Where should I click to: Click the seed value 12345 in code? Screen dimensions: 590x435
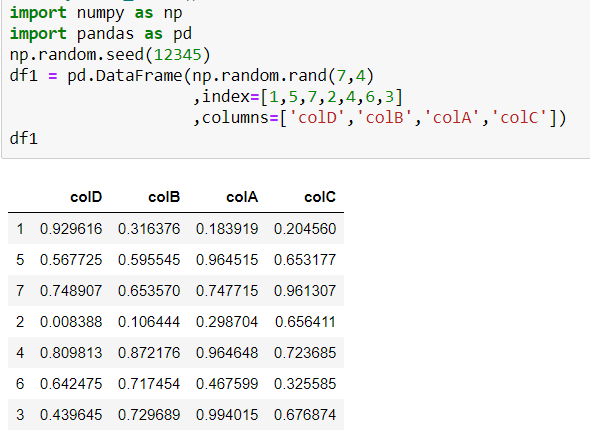point(178,55)
